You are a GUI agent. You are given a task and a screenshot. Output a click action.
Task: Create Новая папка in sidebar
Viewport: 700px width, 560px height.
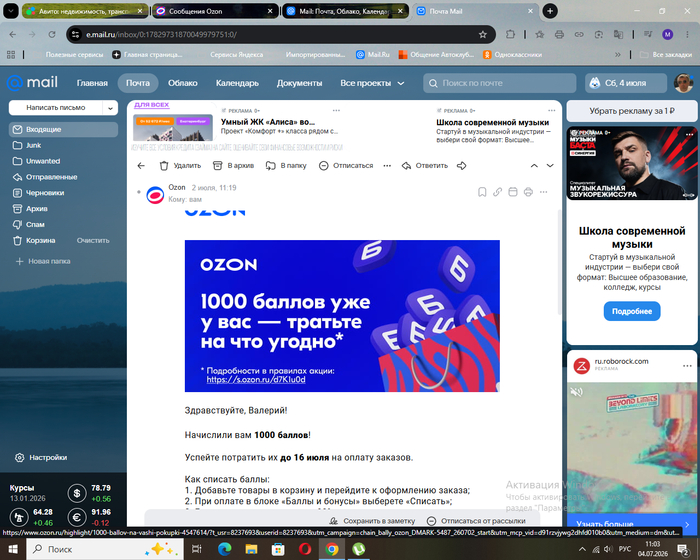tap(43, 261)
